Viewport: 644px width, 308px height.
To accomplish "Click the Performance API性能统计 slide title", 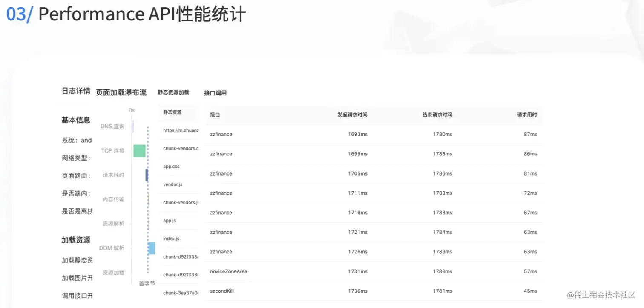I will 142,14.
